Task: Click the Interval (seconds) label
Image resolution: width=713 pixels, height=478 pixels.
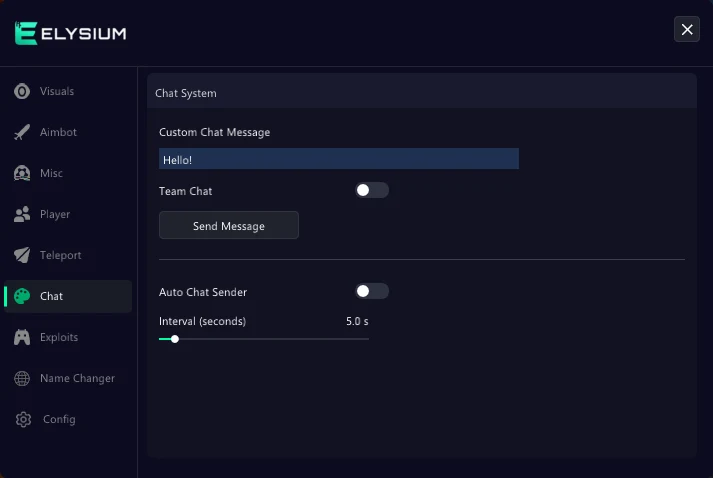Action: (202, 321)
